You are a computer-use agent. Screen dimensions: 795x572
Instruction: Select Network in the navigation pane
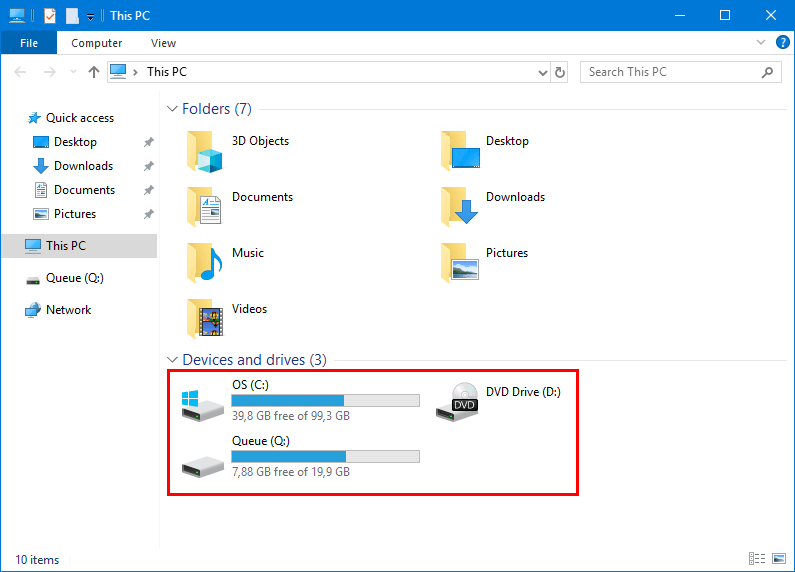pos(68,310)
